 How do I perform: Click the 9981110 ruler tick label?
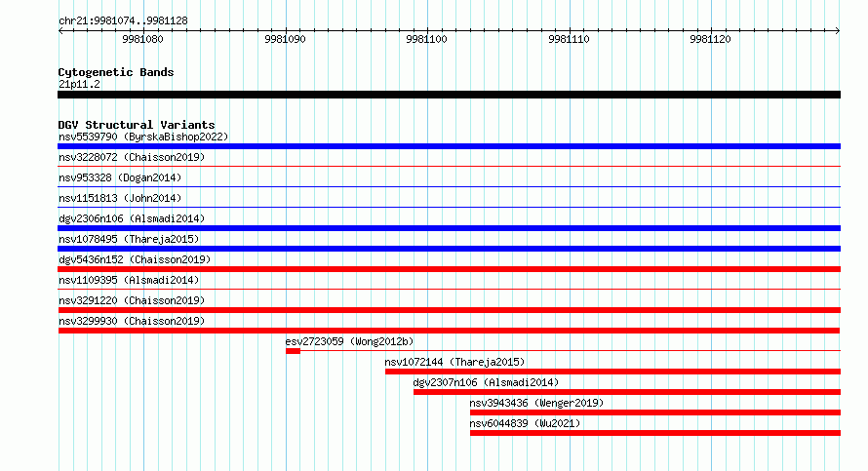pyautogui.click(x=569, y=39)
